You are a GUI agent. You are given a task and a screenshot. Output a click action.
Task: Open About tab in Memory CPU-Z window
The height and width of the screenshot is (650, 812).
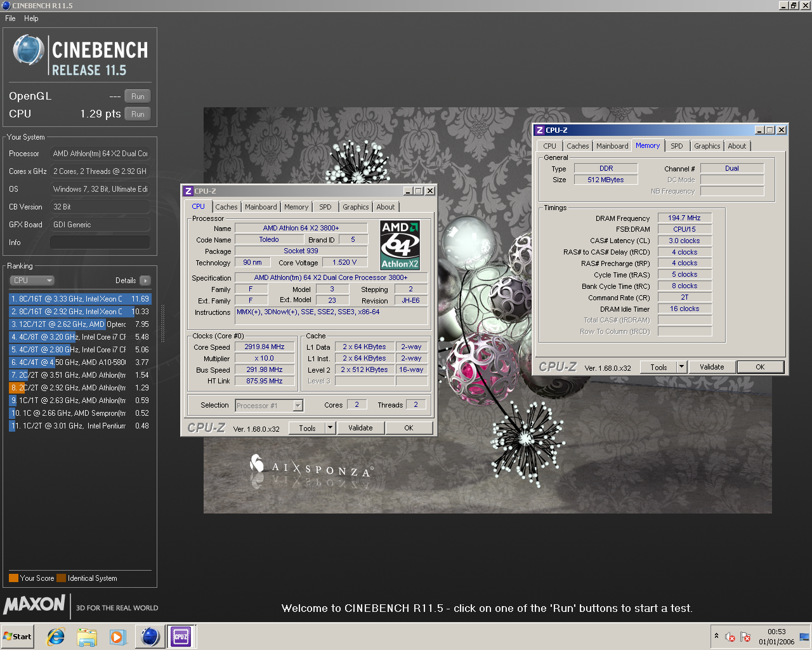click(737, 146)
